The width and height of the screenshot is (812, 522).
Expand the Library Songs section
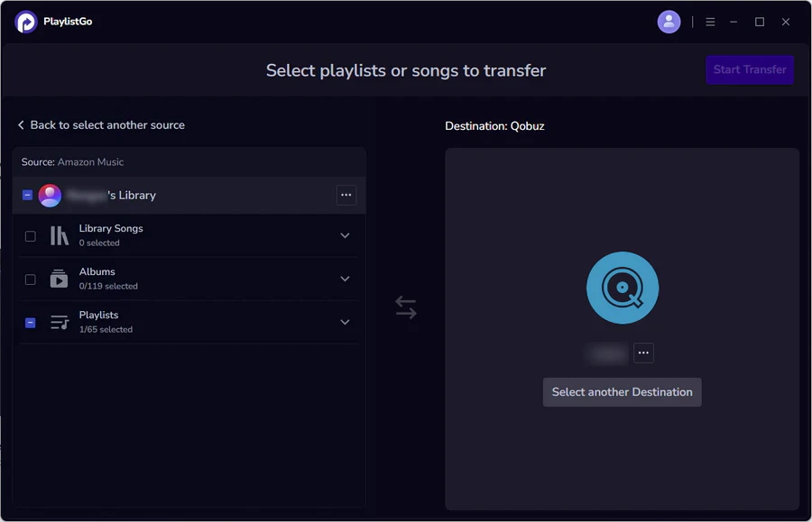click(345, 235)
